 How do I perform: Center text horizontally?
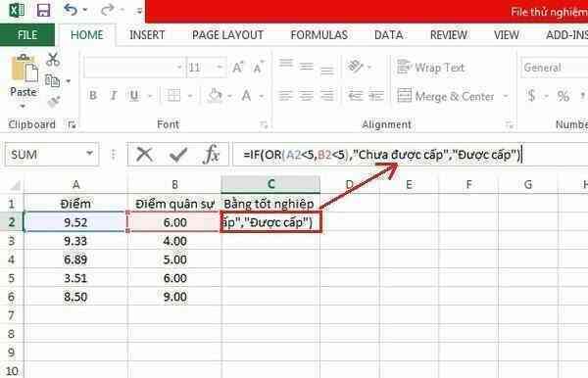tap(307, 96)
